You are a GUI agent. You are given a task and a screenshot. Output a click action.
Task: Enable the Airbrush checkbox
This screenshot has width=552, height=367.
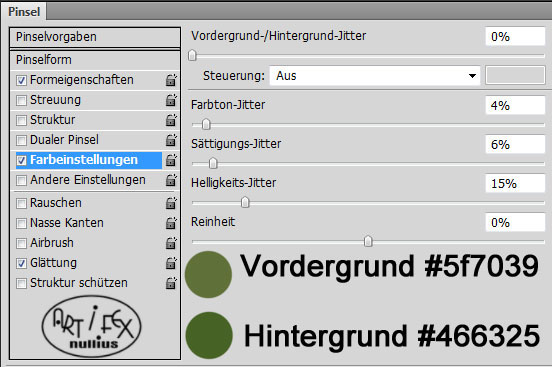[21, 243]
